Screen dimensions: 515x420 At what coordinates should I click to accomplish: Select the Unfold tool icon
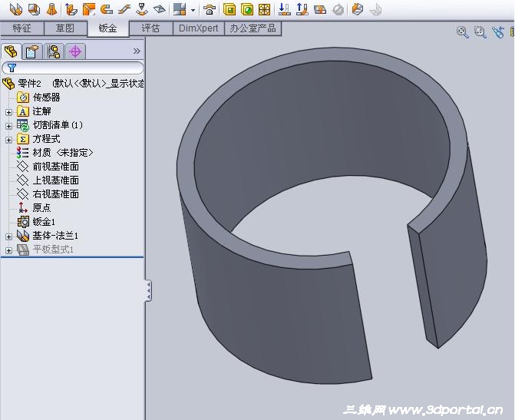pyautogui.click(x=285, y=9)
